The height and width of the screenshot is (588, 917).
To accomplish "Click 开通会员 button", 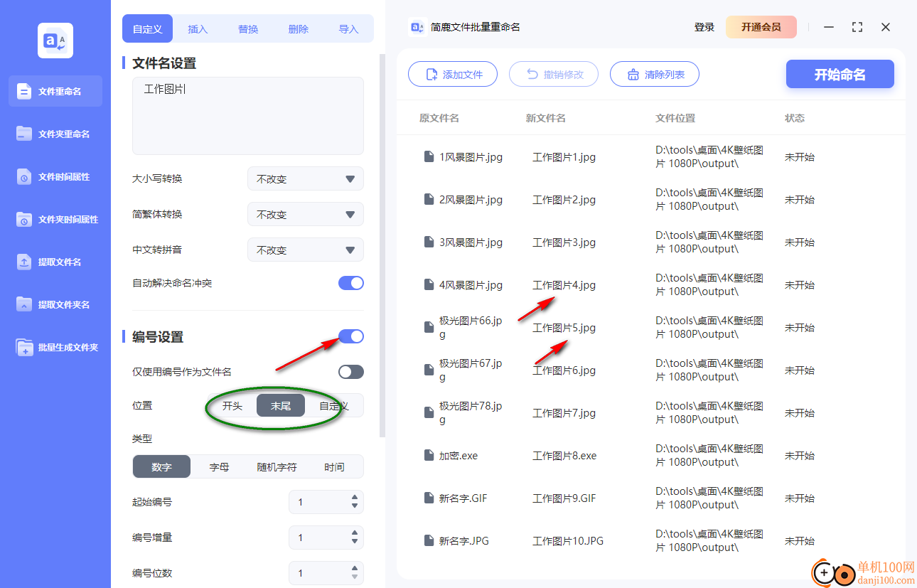I will click(761, 27).
